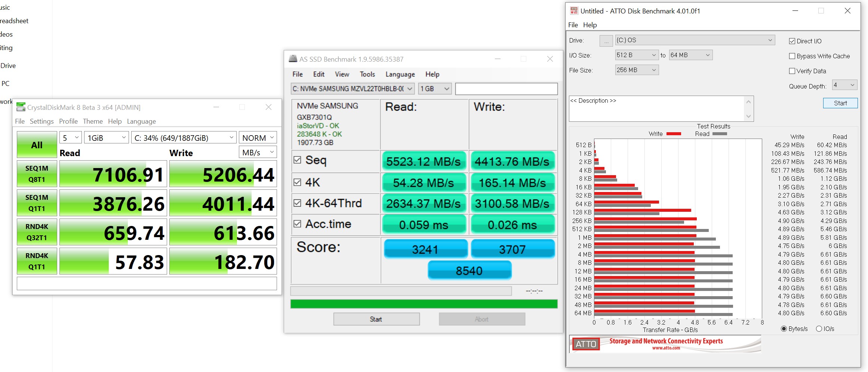Click the CrystalDiskMark app icon in title bar
The height and width of the screenshot is (372, 868).
tap(21, 107)
